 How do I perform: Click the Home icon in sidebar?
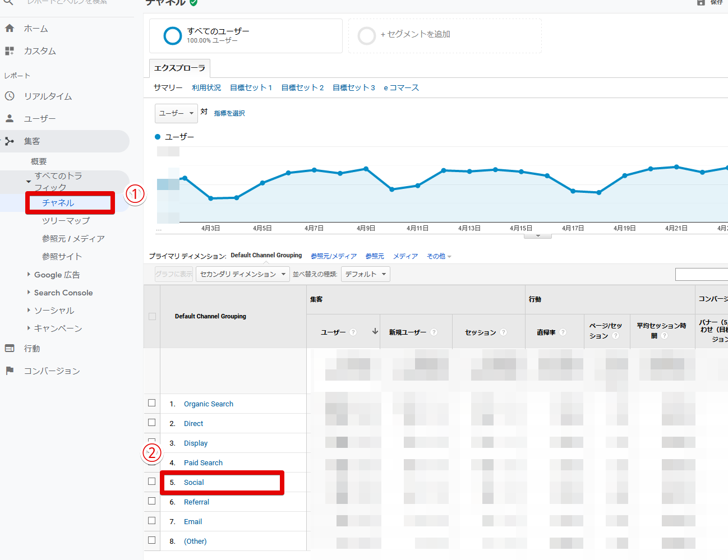(10, 29)
